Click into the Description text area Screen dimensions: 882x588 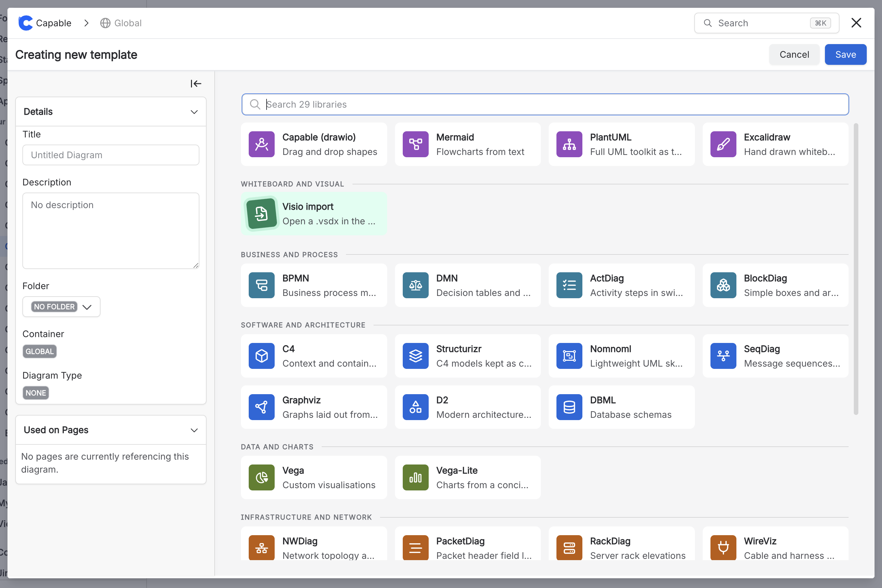[111, 230]
